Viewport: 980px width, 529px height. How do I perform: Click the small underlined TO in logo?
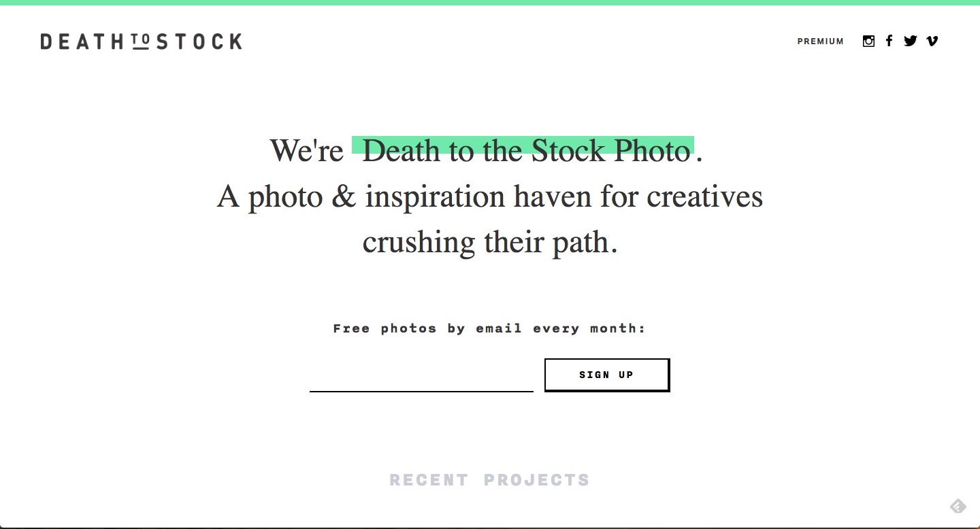tap(140, 41)
